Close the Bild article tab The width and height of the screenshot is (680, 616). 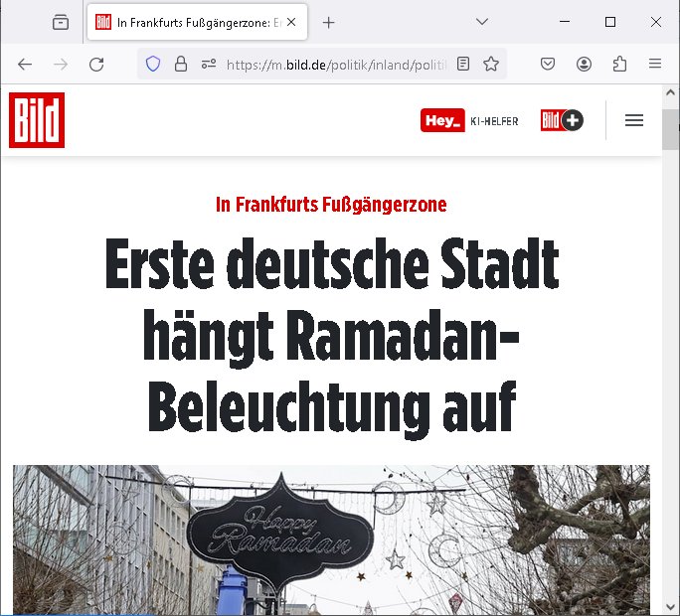[291, 22]
